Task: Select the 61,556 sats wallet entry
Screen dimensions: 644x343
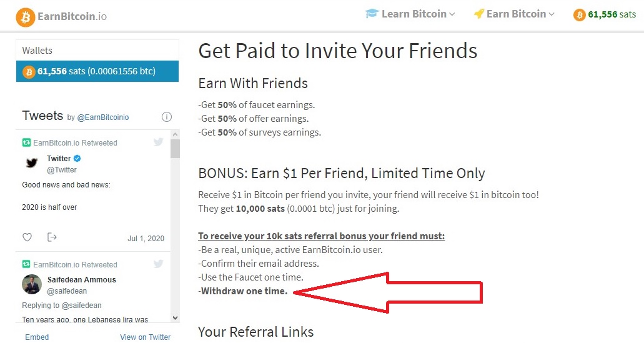Action: click(x=97, y=71)
